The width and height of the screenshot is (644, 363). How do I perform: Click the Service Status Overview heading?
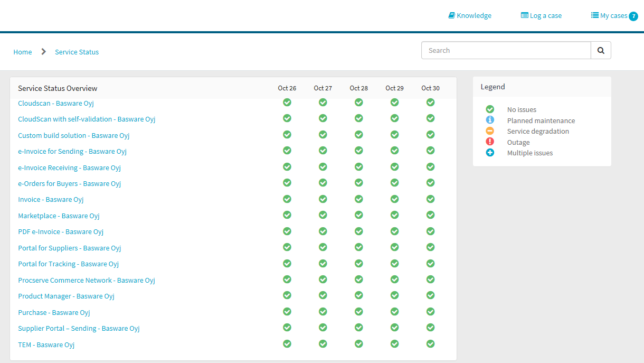pos(58,88)
